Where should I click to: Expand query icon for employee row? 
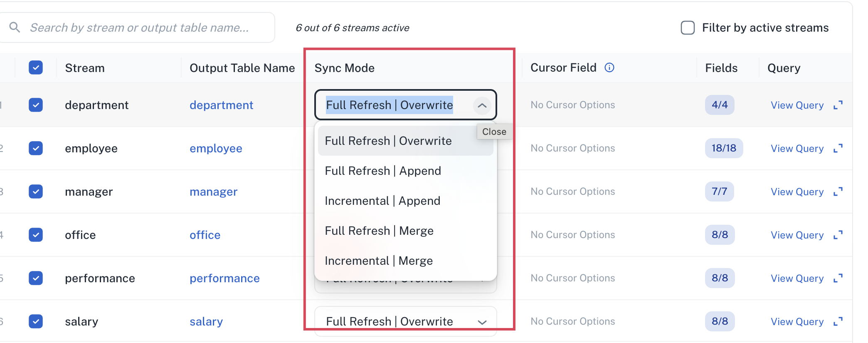click(x=838, y=148)
